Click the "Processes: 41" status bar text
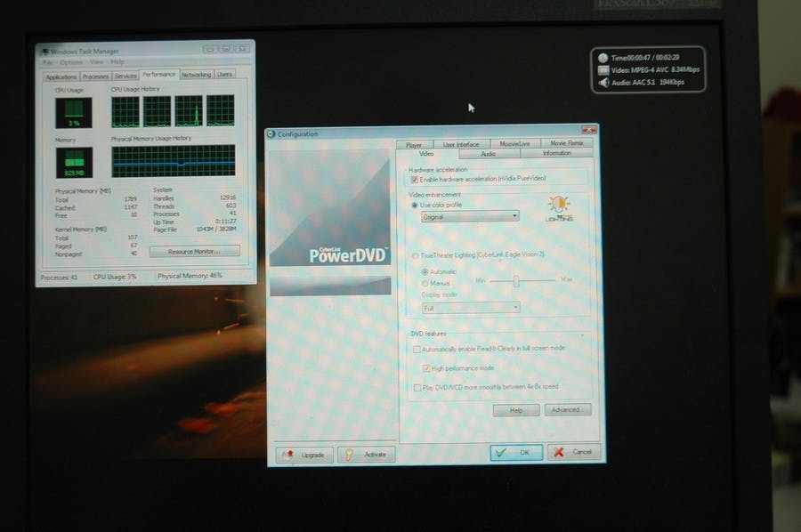This screenshot has width=801, height=532. (x=59, y=278)
